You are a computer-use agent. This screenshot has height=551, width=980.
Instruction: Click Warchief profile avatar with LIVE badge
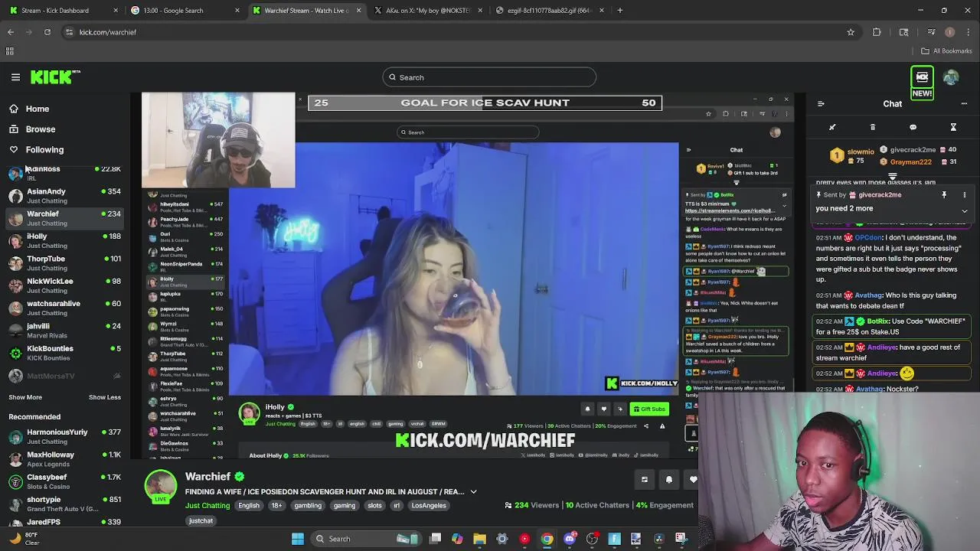(161, 487)
